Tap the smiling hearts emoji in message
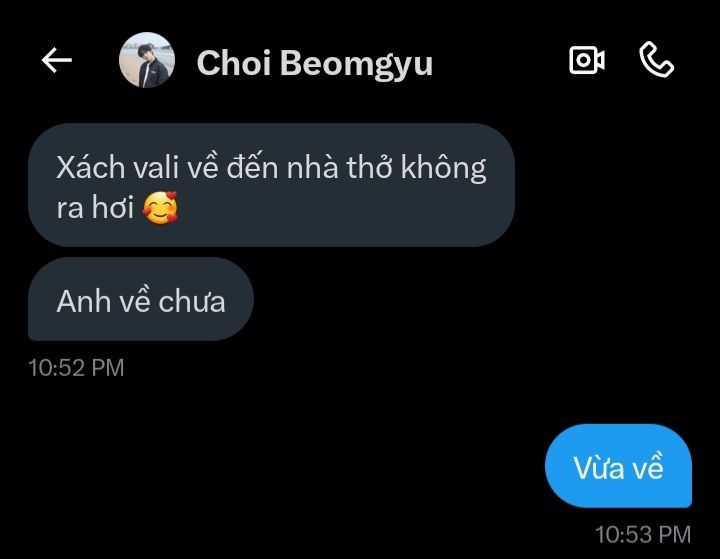Image resolution: width=720 pixels, height=559 pixels. click(x=160, y=207)
